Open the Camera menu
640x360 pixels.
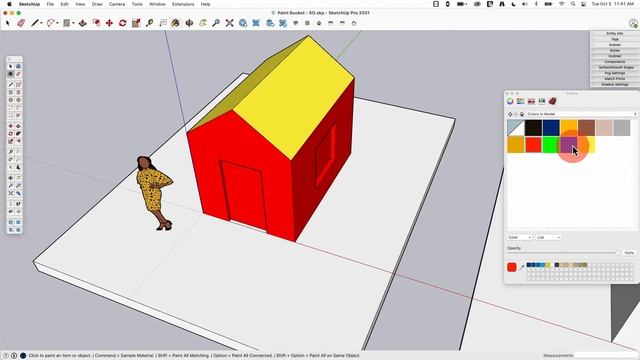tap(117, 4)
